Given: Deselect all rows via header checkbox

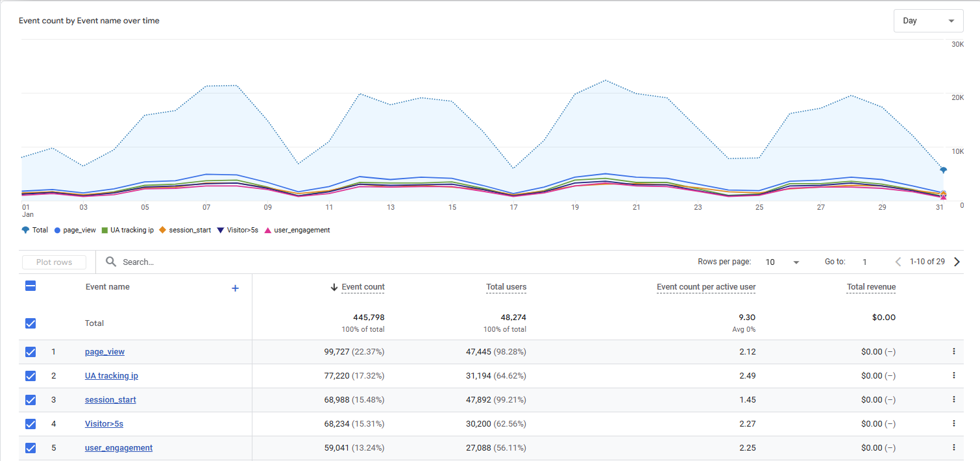Looking at the screenshot, I should [x=31, y=286].
